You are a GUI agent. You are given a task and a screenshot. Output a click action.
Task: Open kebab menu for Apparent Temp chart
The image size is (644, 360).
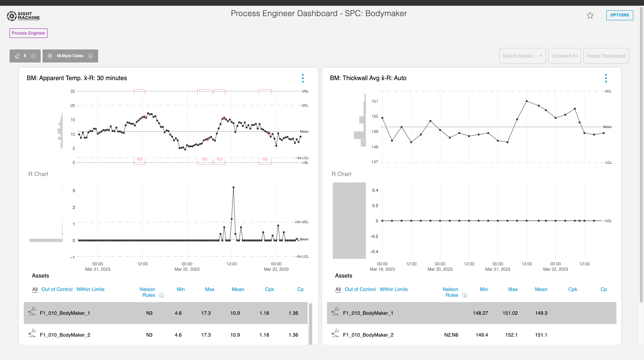point(303,78)
